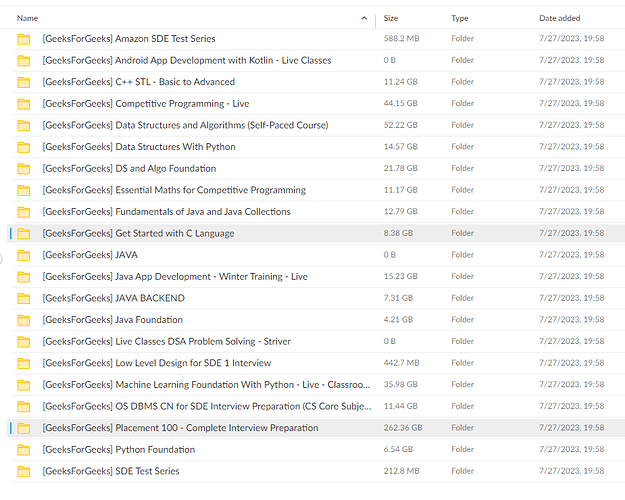Select 'DS and Algo Foundation' folder name
This screenshot has width=625, height=500.
[166, 168]
